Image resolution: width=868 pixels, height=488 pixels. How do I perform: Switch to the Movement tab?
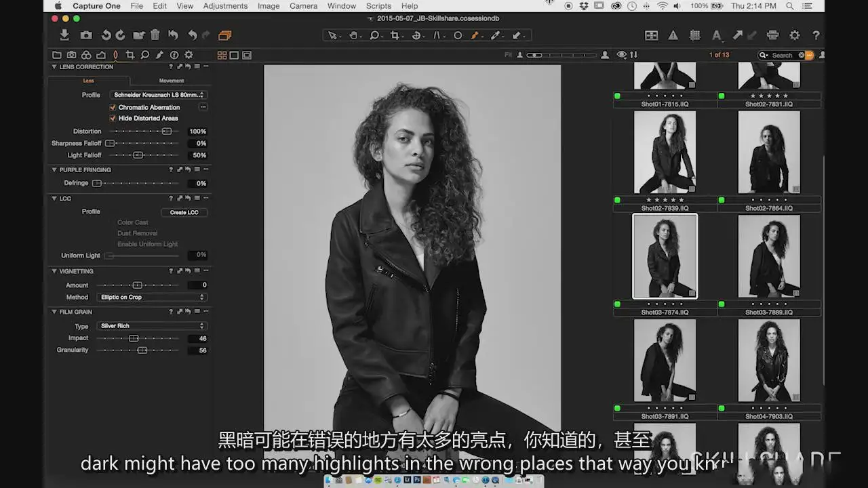172,81
